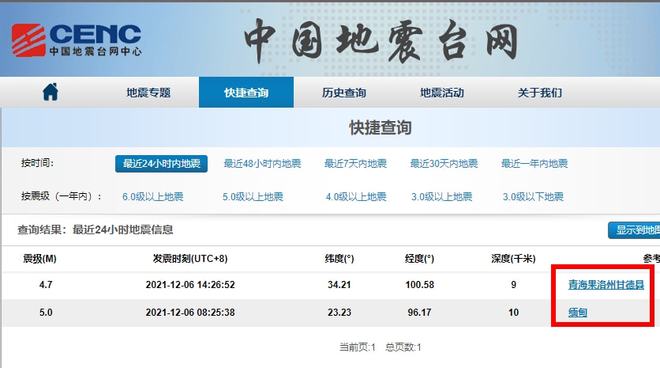This screenshot has height=368, width=660.
Task: Select magnitude 5.0 cell
Action: pos(46,312)
